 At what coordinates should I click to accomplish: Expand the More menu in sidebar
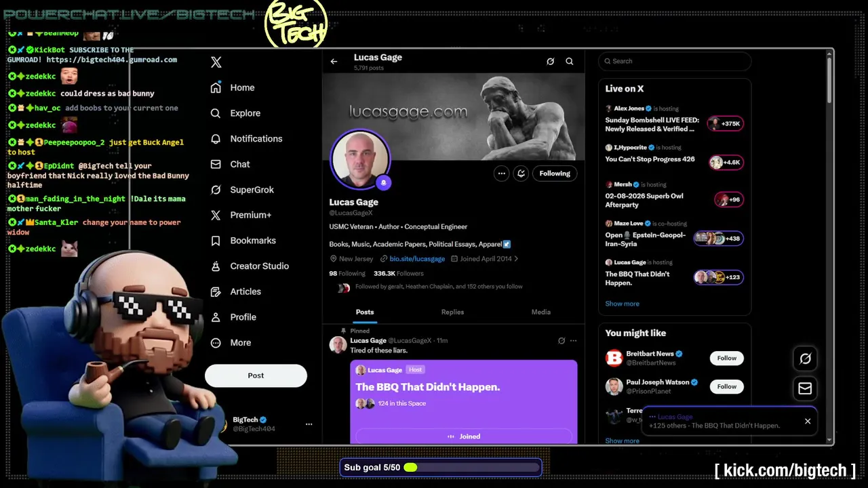click(231, 343)
